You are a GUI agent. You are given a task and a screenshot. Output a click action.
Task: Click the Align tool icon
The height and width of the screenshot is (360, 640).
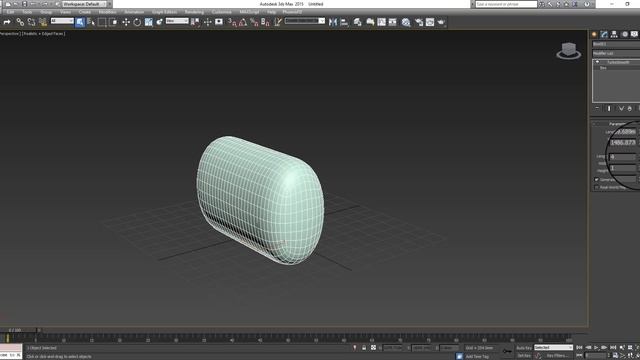[344, 22]
